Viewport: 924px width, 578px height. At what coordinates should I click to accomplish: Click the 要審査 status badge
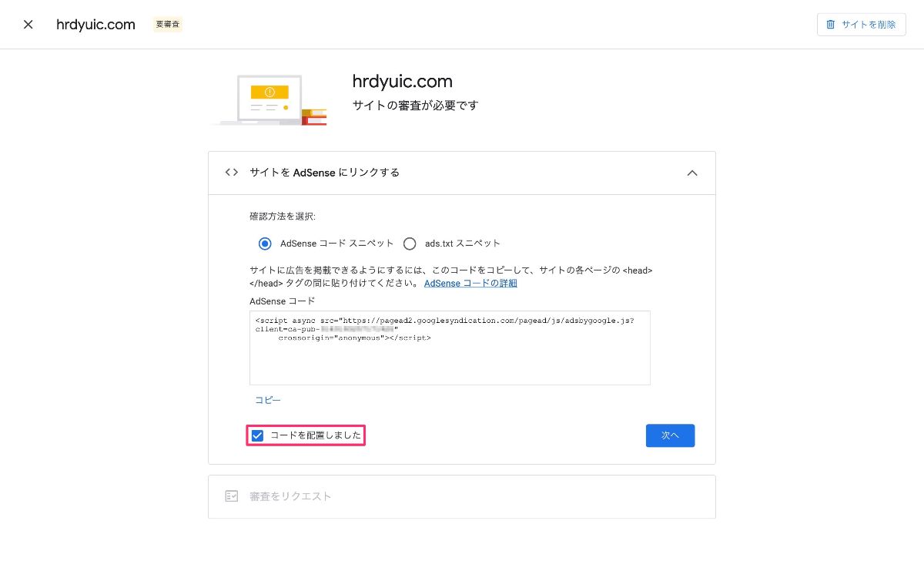[168, 25]
